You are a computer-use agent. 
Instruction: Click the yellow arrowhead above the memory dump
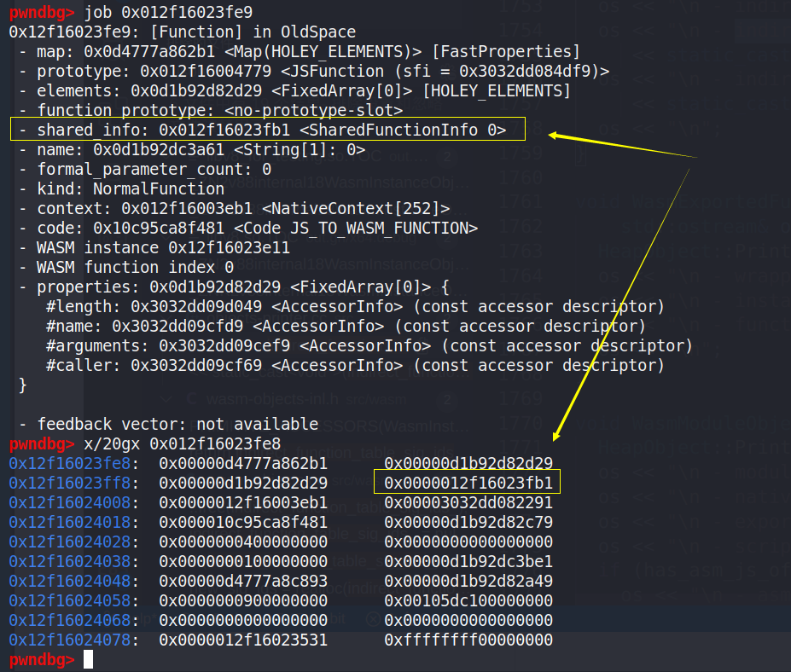pos(555,435)
